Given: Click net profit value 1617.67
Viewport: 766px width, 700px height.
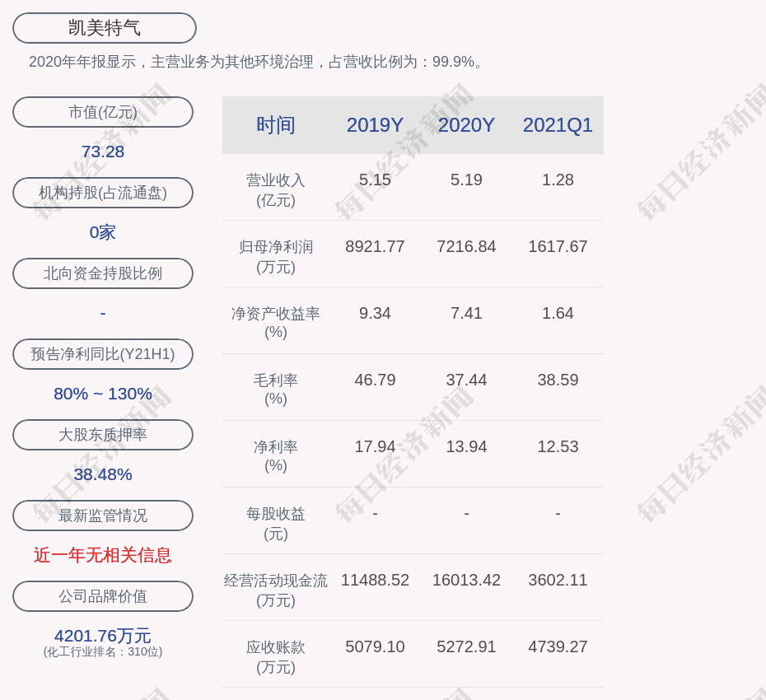Looking at the screenshot, I should (558, 246).
